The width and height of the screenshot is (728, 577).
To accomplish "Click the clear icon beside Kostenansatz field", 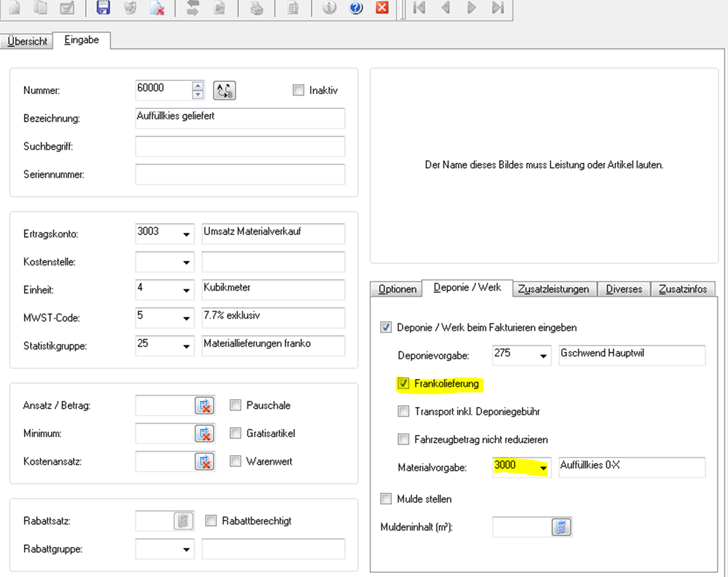I will (205, 461).
